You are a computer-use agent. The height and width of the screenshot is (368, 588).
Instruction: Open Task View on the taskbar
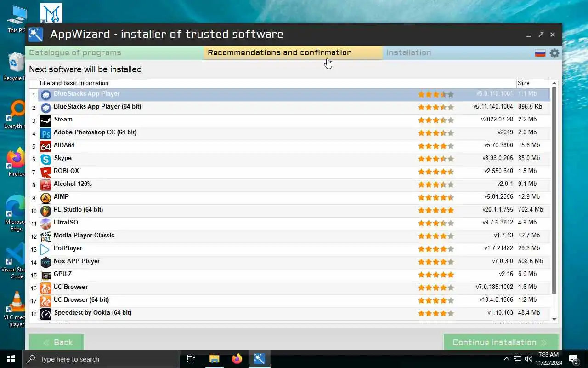pyautogui.click(x=191, y=359)
